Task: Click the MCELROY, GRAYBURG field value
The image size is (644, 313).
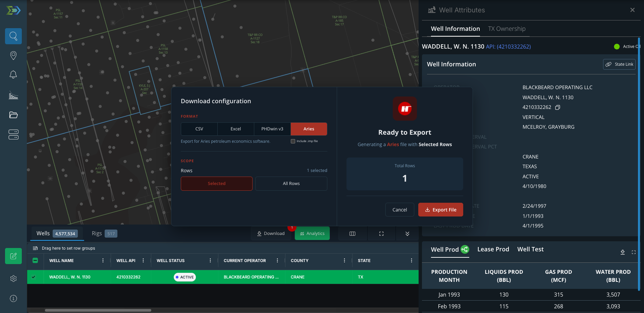Action: 548,127
